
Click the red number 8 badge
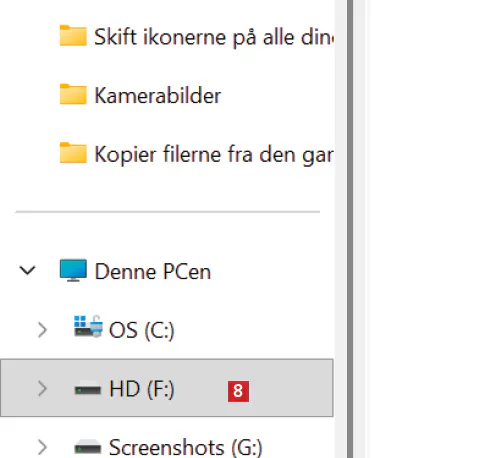point(238,391)
